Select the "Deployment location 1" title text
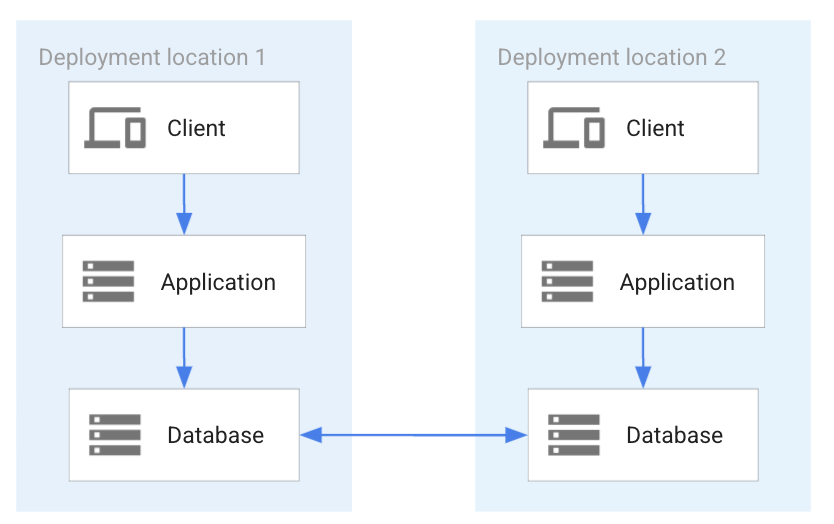The width and height of the screenshot is (834, 524). click(152, 57)
